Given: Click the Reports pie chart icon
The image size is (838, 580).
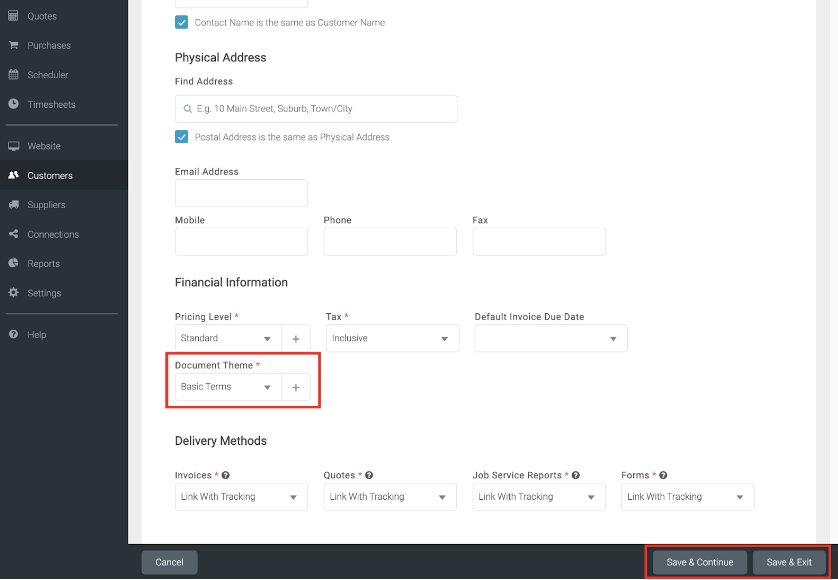Looking at the screenshot, I should (13, 263).
